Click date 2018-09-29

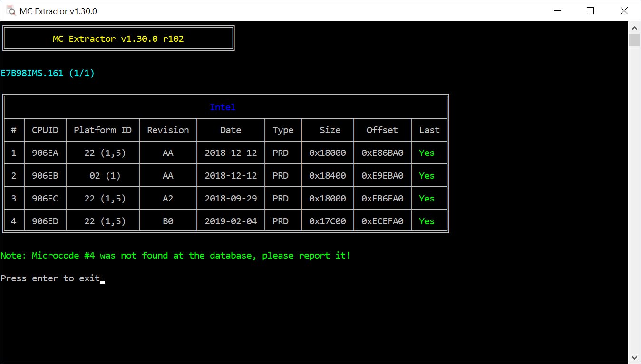tap(231, 198)
